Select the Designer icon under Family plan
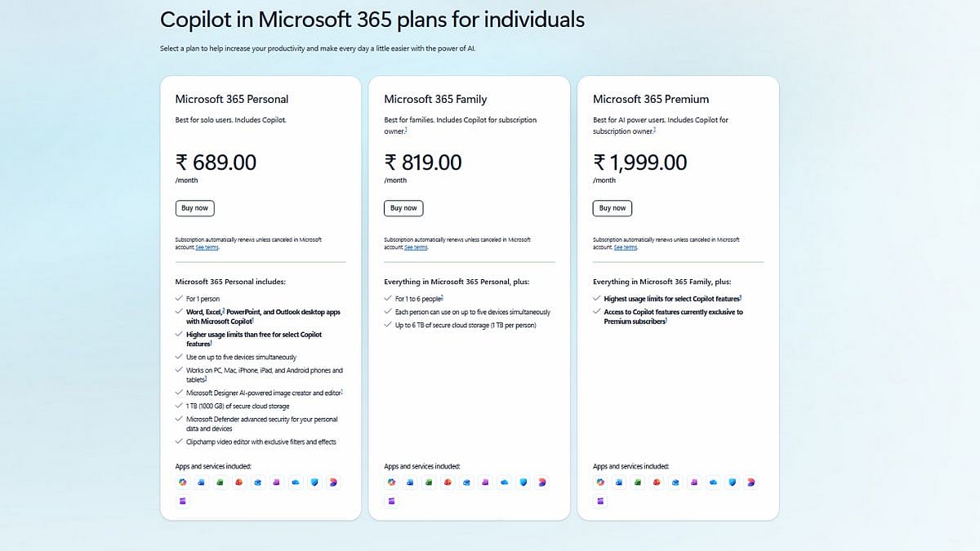The height and width of the screenshot is (551, 980). (x=541, y=482)
